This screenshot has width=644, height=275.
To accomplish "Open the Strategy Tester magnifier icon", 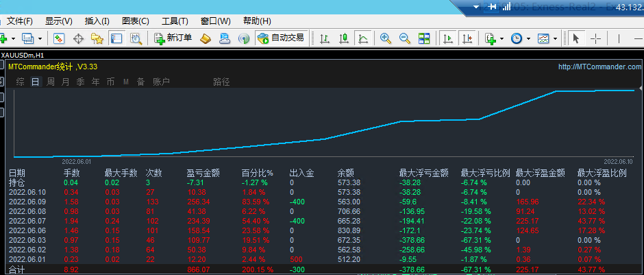I will point(136,38).
